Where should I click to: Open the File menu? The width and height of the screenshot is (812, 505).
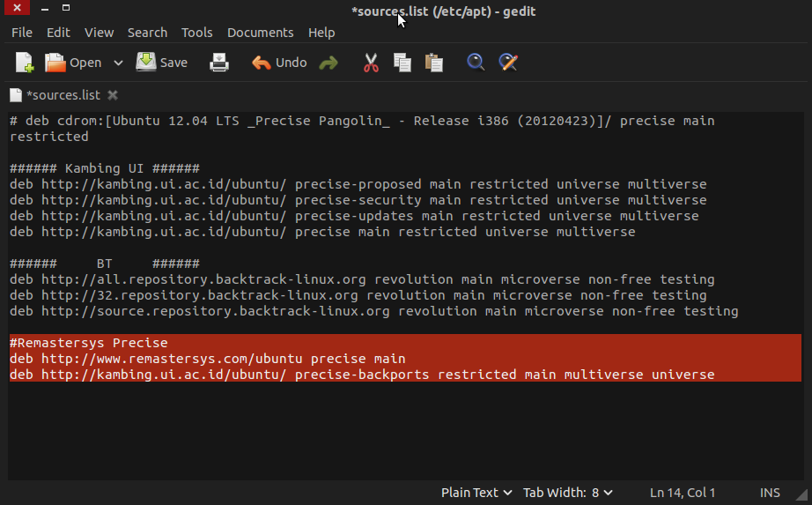click(22, 32)
